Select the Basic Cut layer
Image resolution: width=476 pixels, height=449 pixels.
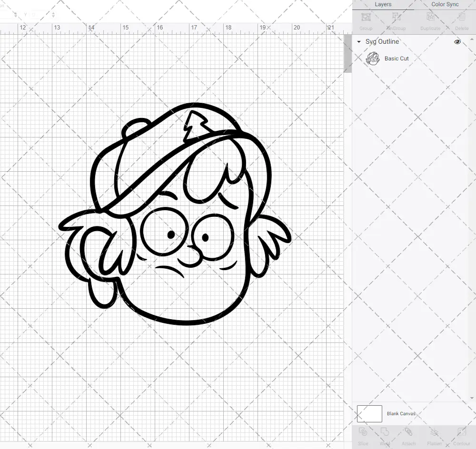396,58
